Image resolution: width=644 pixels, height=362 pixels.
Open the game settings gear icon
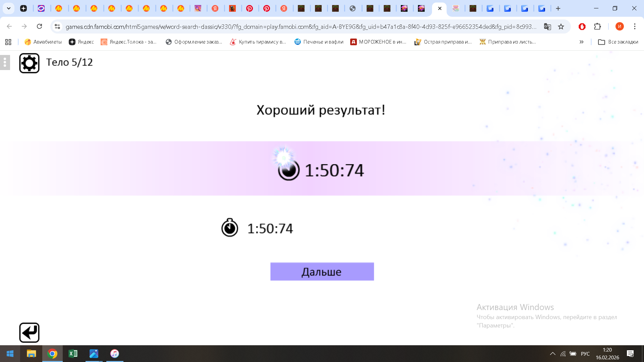coord(29,62)
